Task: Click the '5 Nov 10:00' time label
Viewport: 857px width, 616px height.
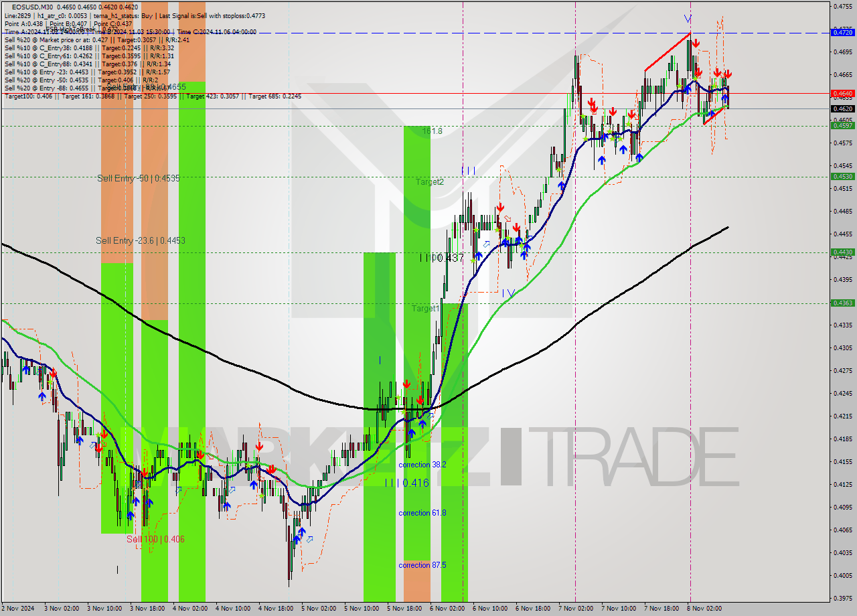Action: coord(362,609)
